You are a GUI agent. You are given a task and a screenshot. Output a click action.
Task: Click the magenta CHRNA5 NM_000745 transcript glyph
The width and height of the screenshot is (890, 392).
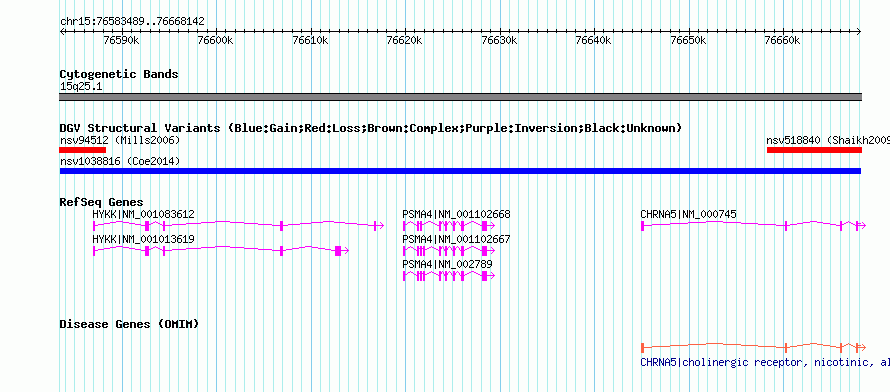[753, 225]
